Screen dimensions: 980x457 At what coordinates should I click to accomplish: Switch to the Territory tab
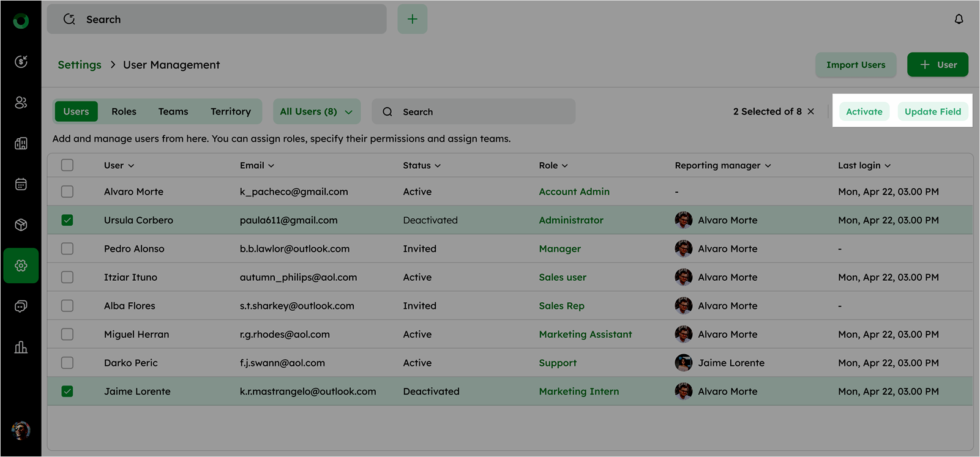click(x=230, y=111)
